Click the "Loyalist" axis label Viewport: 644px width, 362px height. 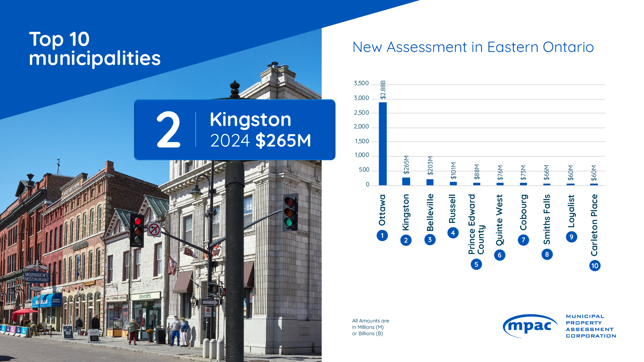click(571, 211)
